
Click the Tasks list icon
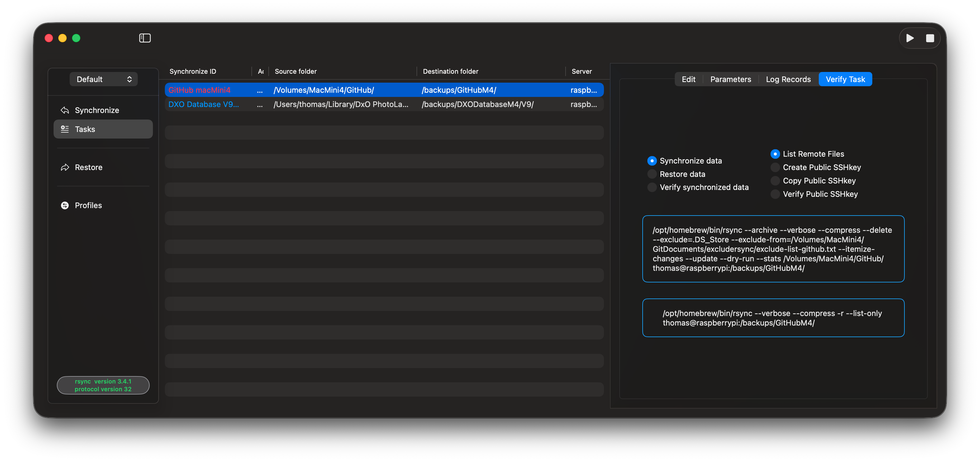(x=65, y=129)
